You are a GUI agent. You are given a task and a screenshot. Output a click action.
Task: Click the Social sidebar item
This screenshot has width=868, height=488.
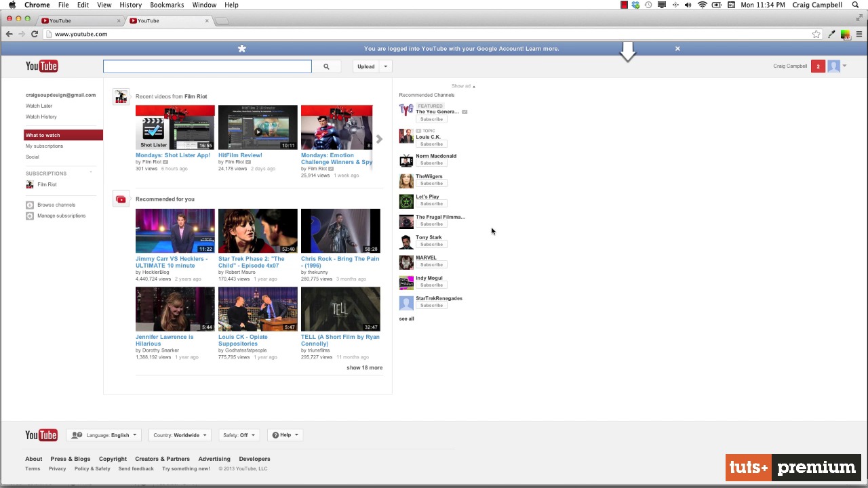point(33,157)
